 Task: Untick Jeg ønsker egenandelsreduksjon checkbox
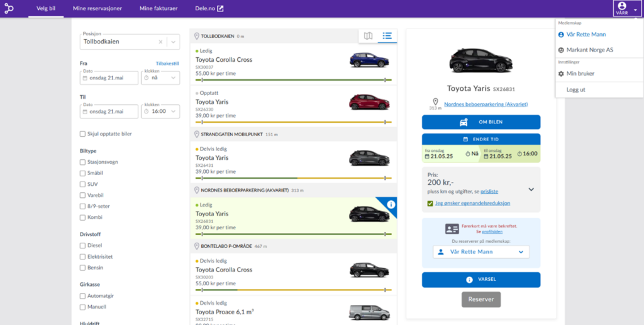[430, 203]
